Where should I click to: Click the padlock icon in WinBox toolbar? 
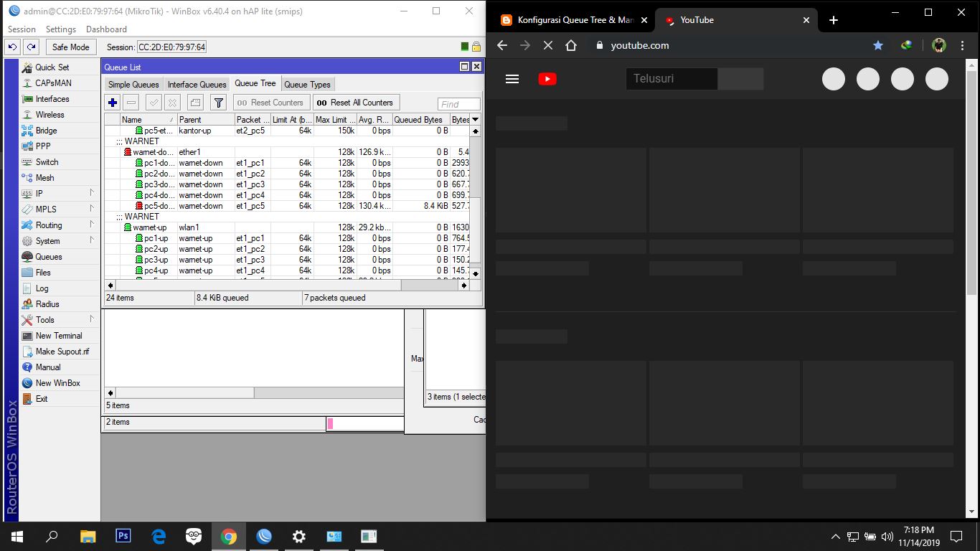(x=476, y=47)
